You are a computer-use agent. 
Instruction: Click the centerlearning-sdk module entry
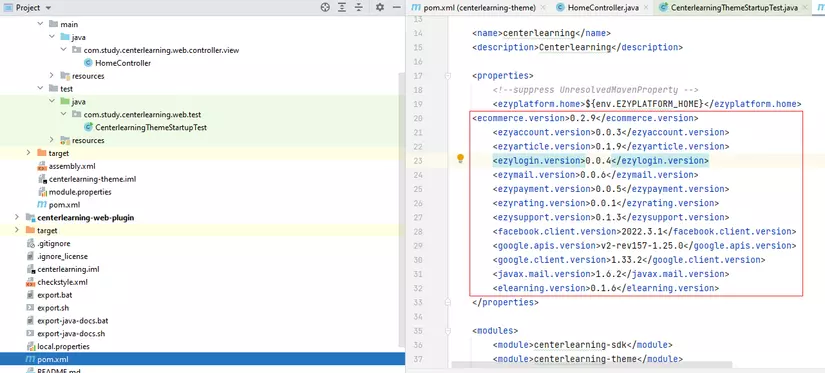click(x=582, y=345)
